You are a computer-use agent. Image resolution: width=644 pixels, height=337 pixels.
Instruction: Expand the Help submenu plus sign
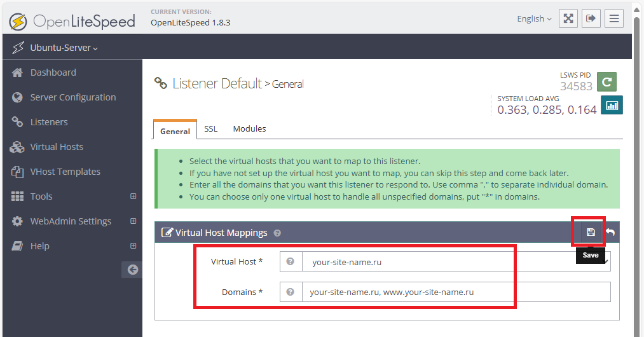[x=133, y=246]
